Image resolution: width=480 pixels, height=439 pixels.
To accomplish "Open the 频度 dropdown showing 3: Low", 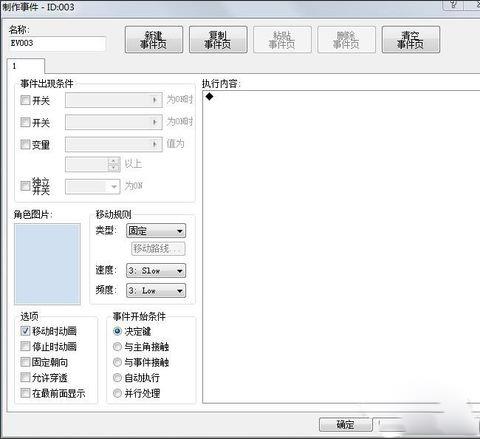I will pos(156,291).
